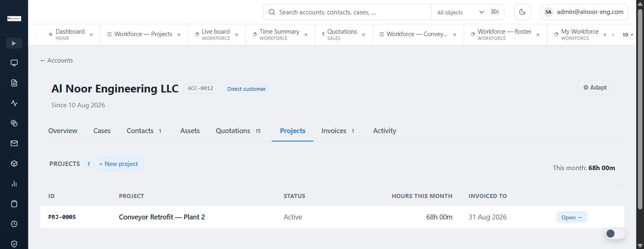Create a project with + New project
644x249 pixels.
pyautogui.click(x=118, y=164)
